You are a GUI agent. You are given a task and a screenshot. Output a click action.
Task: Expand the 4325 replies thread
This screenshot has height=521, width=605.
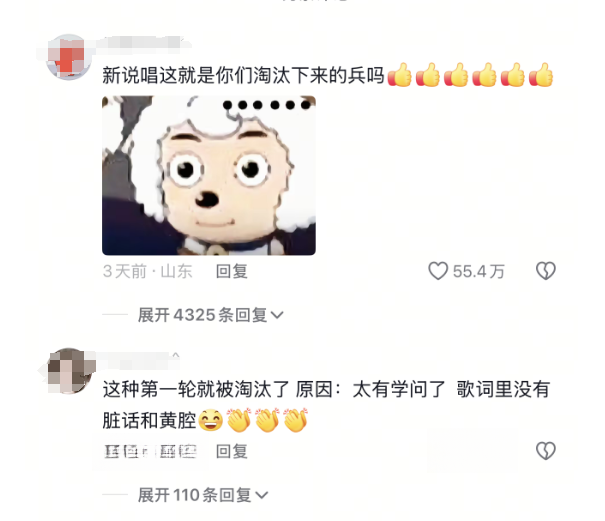(x=211, y=315)
